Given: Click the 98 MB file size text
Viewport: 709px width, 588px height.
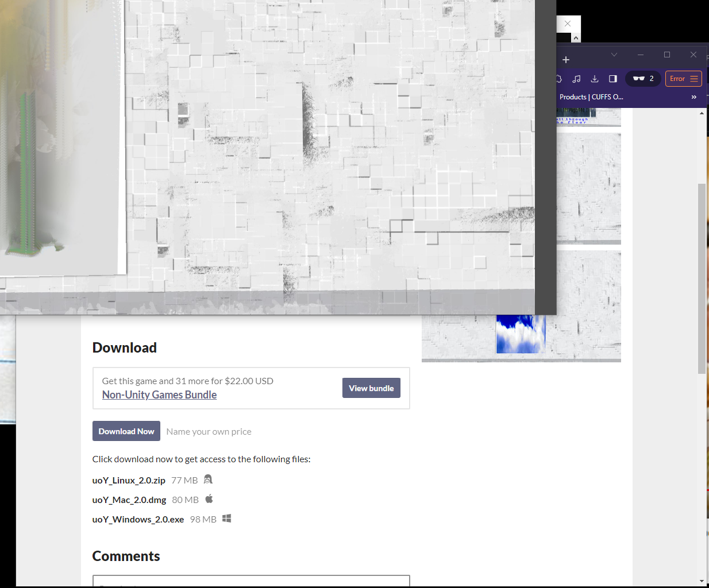Looking at the screenshot, I should [203, 519].
